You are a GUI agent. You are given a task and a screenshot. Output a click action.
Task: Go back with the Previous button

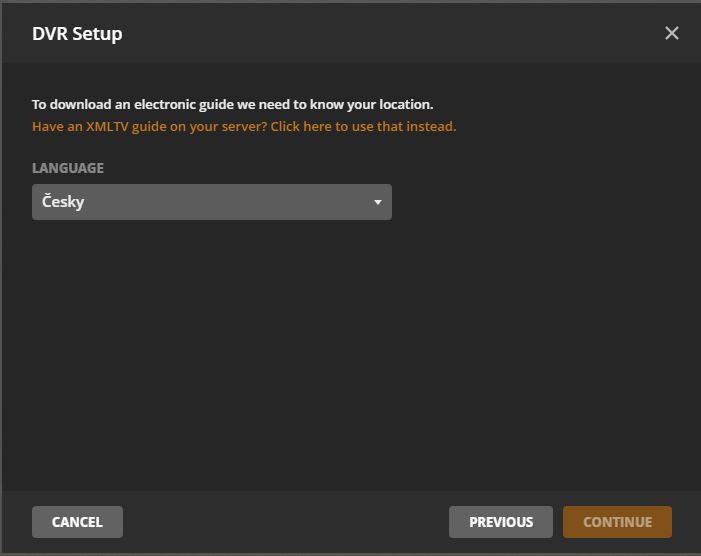click(500, 522)
